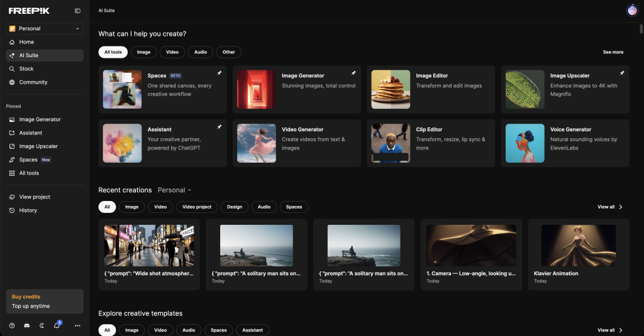Click See more for tools
Screen dimensions: 644x336
click(613, 52)
